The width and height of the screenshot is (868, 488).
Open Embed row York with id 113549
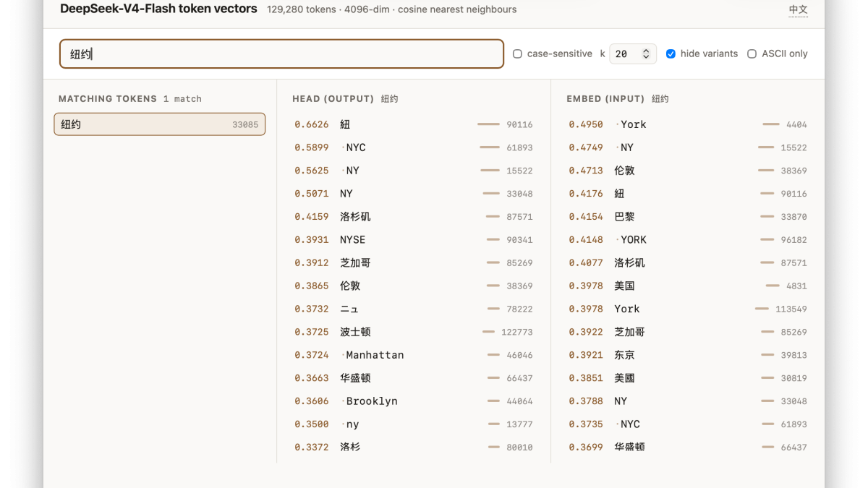[688, 309]
